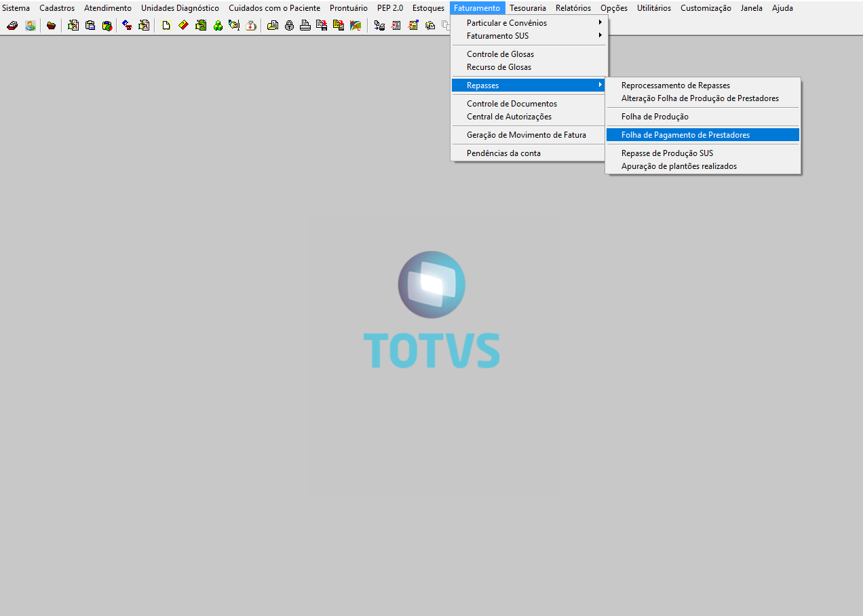The width and height of the screenshot is (863, 616).
Task: Open Folha de Pagamento de Prestadores
Action: point(703,135)
